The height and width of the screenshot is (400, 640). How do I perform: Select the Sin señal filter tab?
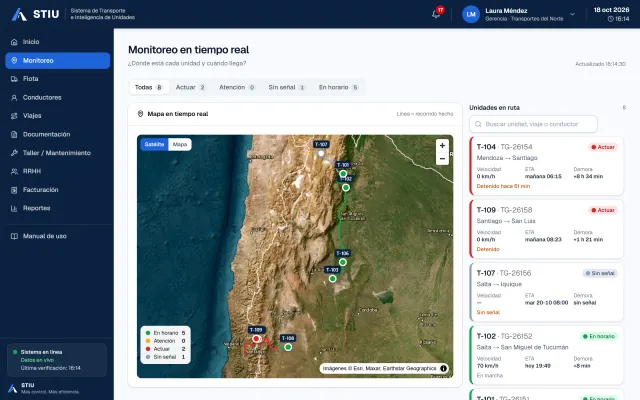point(287,87)
